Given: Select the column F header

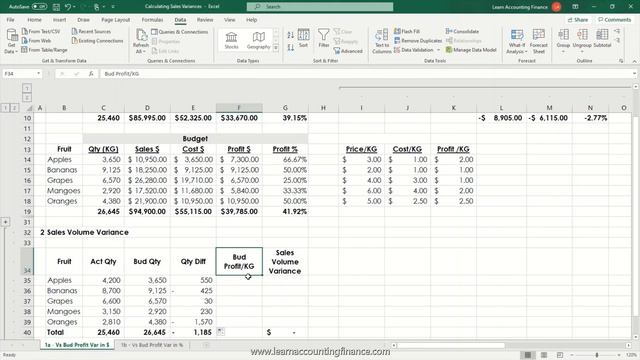Looking at the screenshot, I should click(x=239, y=108).
